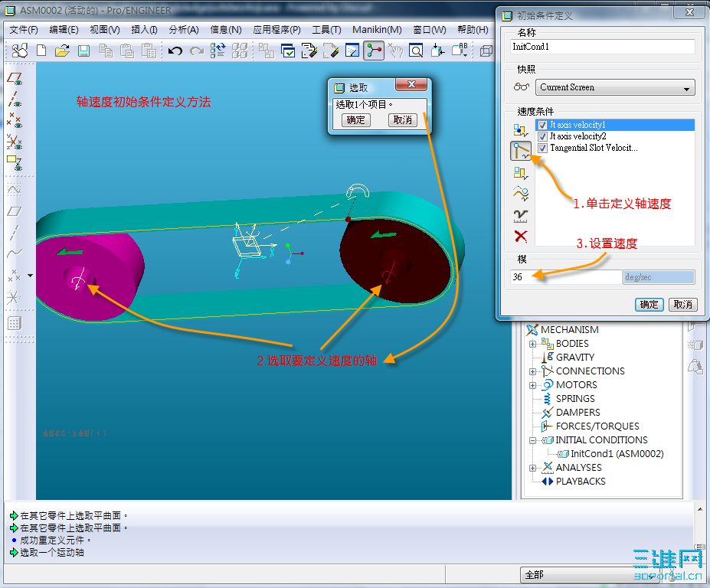Toggle the mechanism connections toolbar icon
The height and width of the screenshot is (588, 710).
374,51
